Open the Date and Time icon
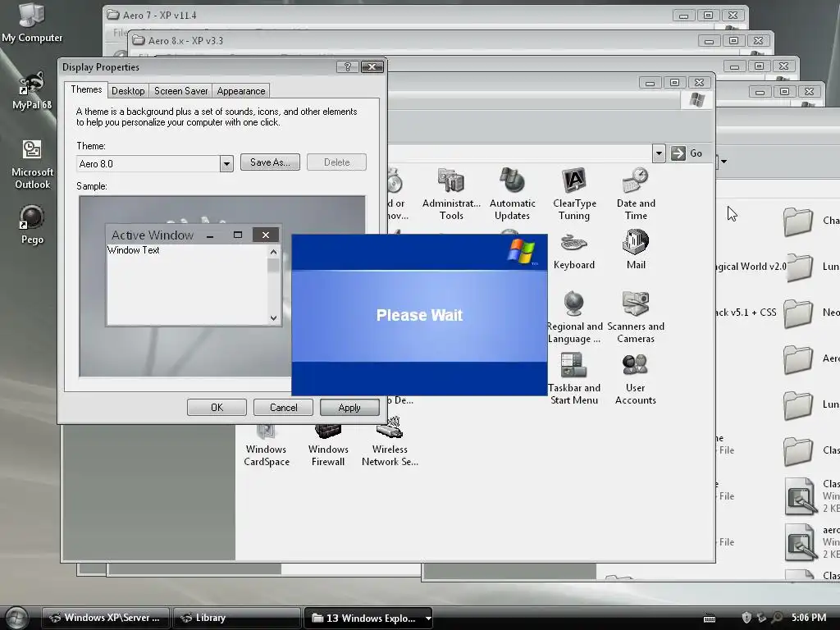 [636, 194]
